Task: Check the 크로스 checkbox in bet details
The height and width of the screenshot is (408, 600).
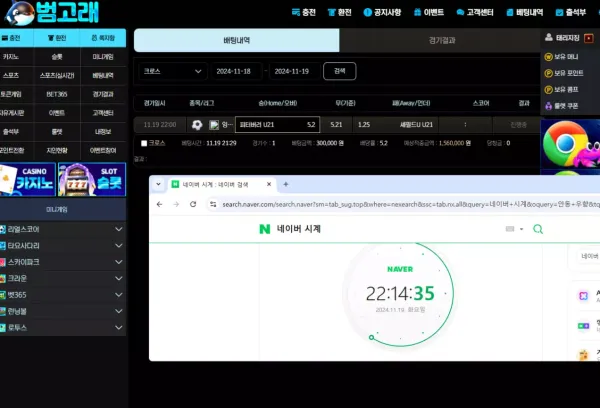Action: [144, 143]
